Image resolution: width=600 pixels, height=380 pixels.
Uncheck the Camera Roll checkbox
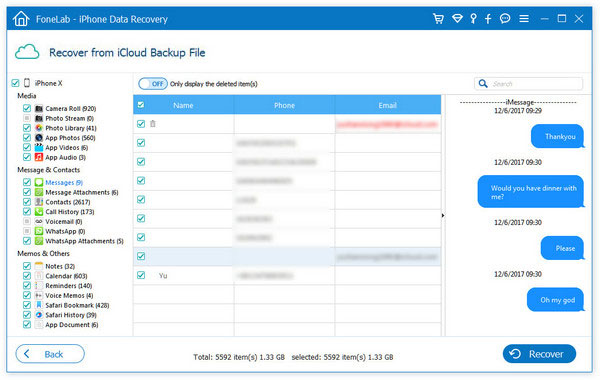[27, 108]
